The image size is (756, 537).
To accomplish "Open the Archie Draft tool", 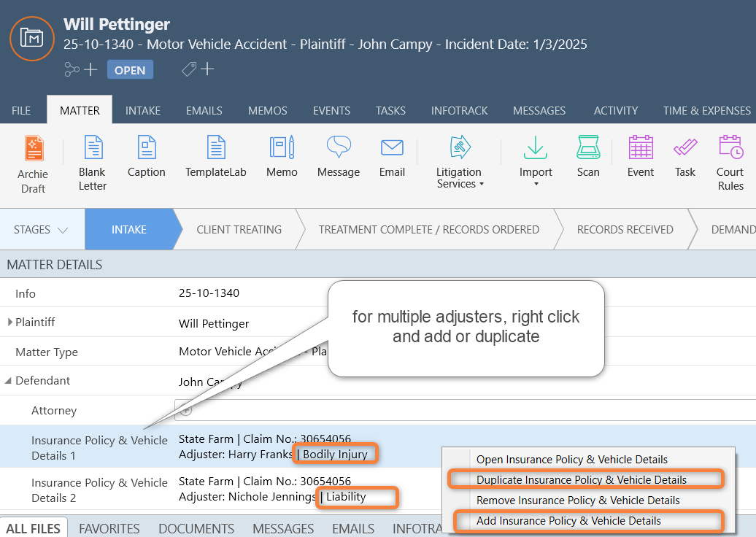I will point(33,163).
